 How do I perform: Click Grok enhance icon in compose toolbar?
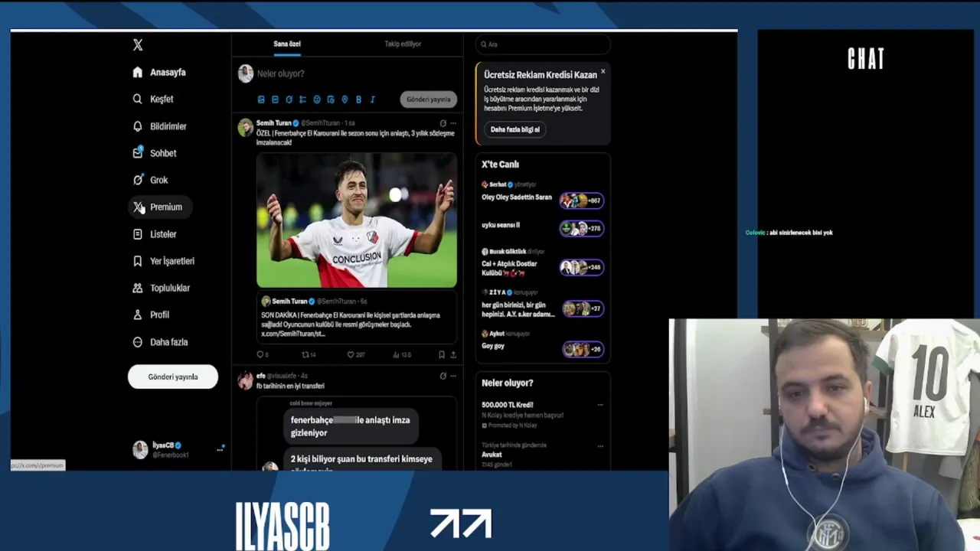pos(289,99)
